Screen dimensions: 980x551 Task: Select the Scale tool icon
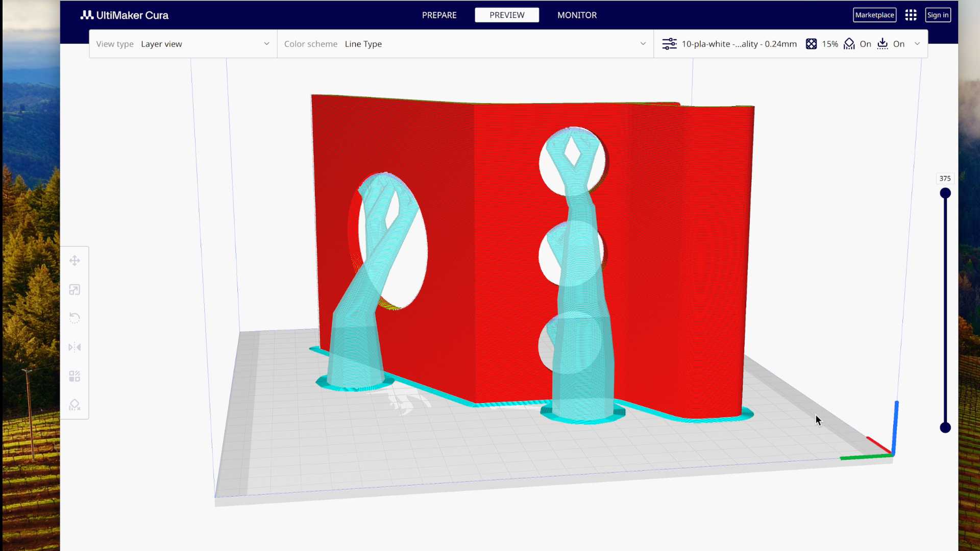tap(75, 290)
